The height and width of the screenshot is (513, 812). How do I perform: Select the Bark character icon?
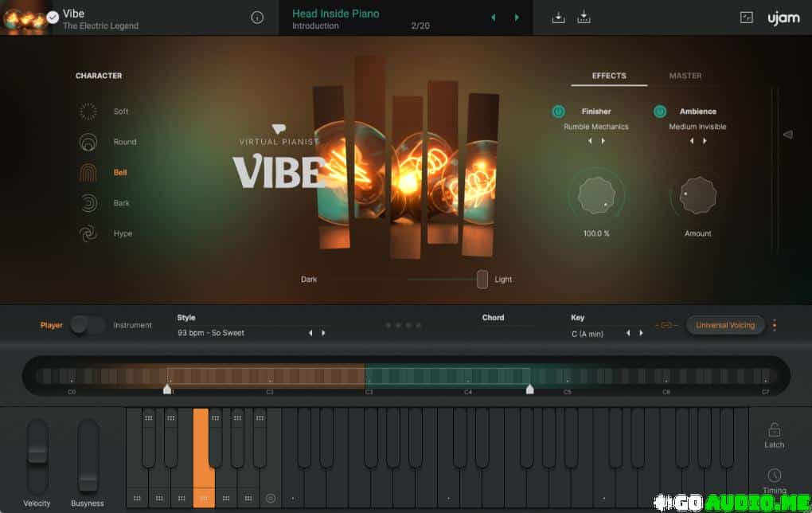pyautogui.click(x=88, y=203)
